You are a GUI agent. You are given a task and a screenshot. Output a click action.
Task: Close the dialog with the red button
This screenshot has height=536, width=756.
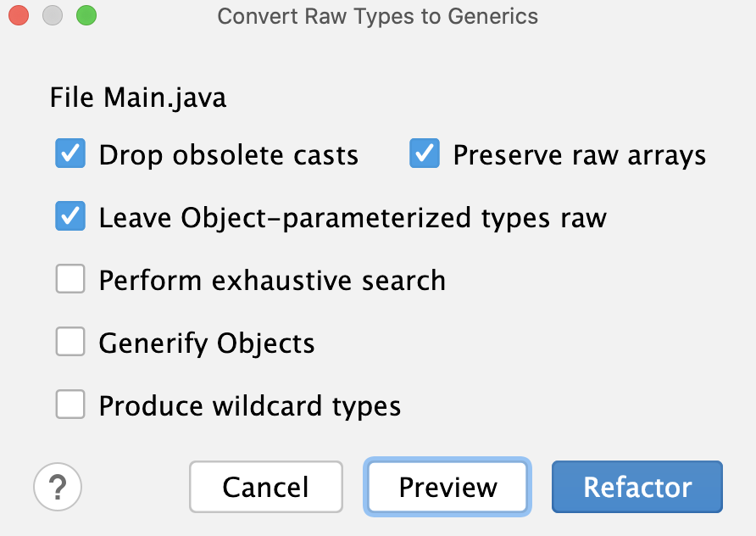click(19, 15)
